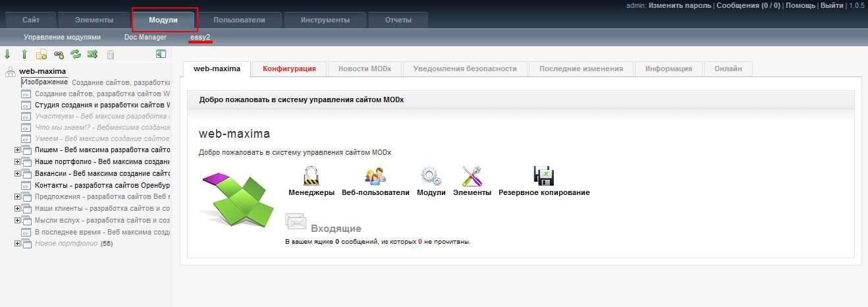Click the Входящие heading link
Image resolution: width=868 pixels, height=307 pixels.
[336, 229]
